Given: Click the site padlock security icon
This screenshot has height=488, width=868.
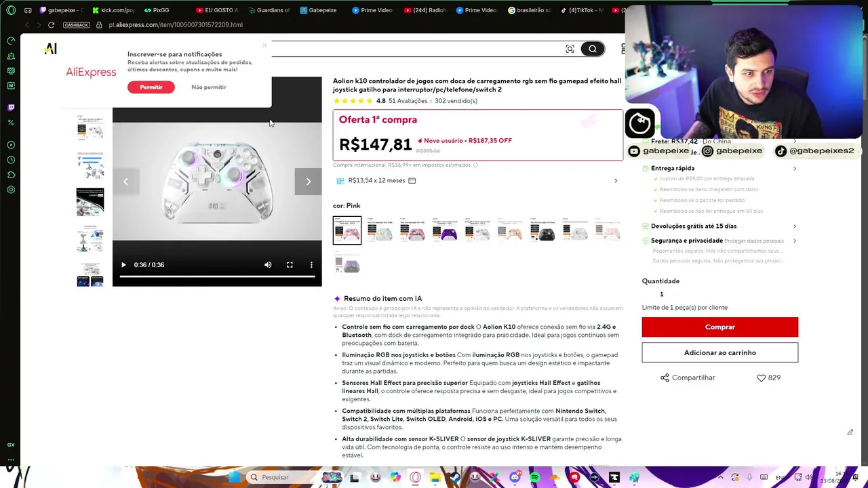Looking at the screenshot, I should pos(99,25).
